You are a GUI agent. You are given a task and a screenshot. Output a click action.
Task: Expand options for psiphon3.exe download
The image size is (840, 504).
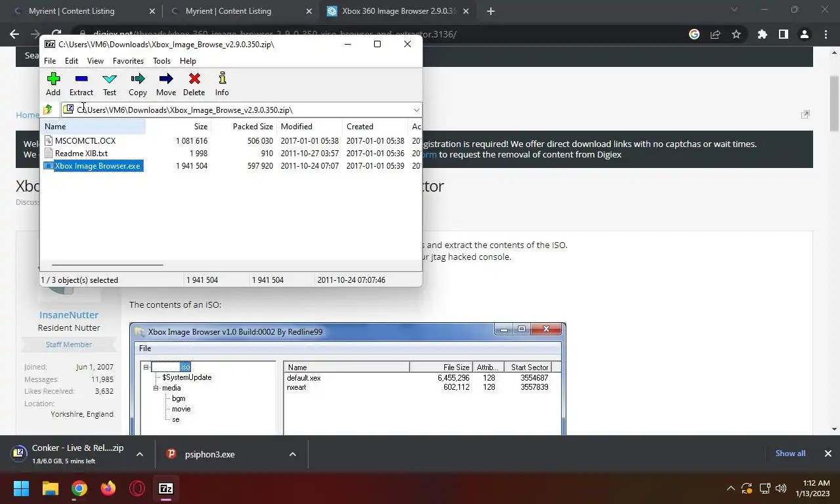pyautogui.click(x=293, y=454)
